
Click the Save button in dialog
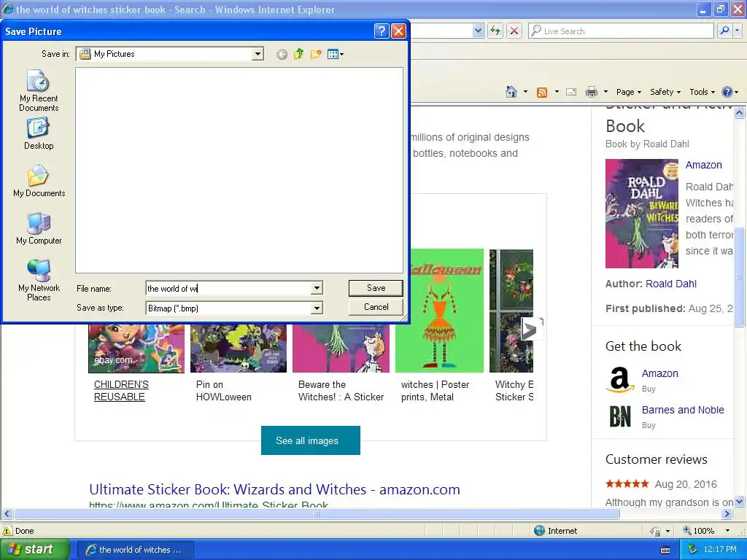[376, 288]
